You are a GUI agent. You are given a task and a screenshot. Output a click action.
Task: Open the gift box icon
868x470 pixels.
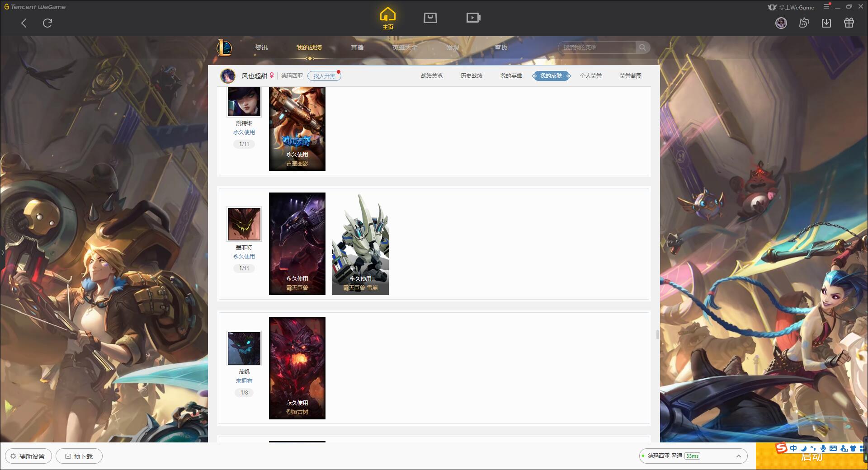point(849,23)
